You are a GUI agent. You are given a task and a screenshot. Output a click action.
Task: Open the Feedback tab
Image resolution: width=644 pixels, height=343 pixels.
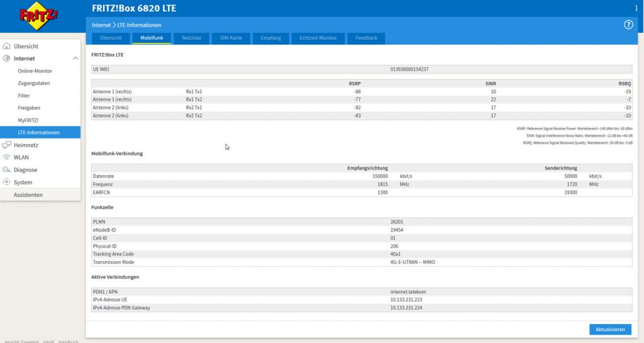tap(366, 38)
